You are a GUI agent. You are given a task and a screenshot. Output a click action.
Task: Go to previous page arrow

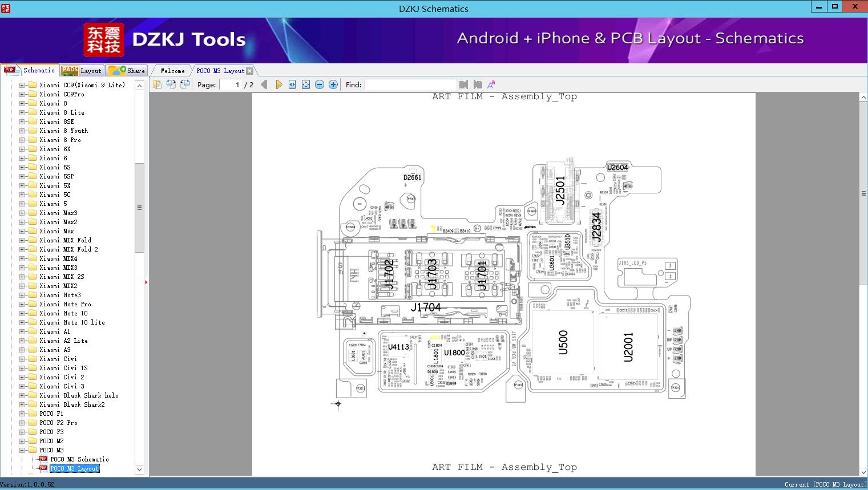[264, 84]
